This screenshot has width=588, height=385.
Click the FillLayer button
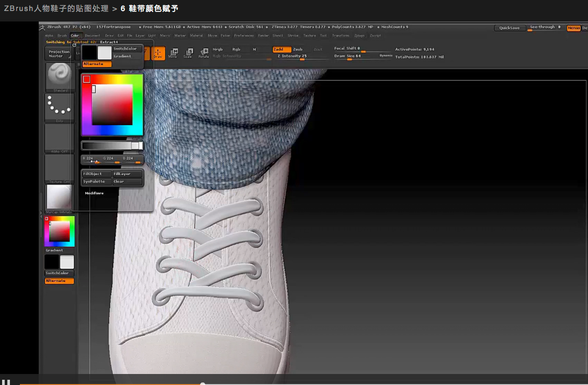tap(128, 174)
